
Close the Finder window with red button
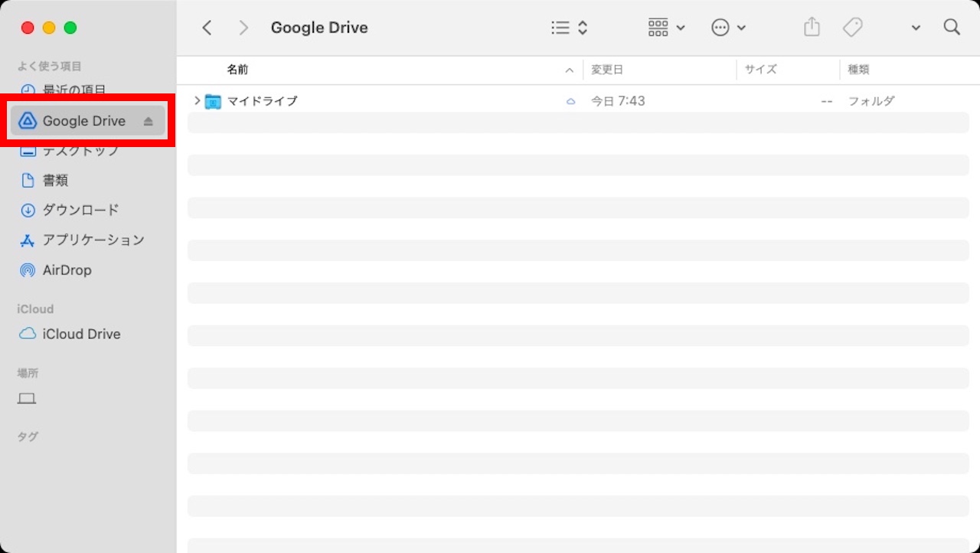[x=28, y=28]
